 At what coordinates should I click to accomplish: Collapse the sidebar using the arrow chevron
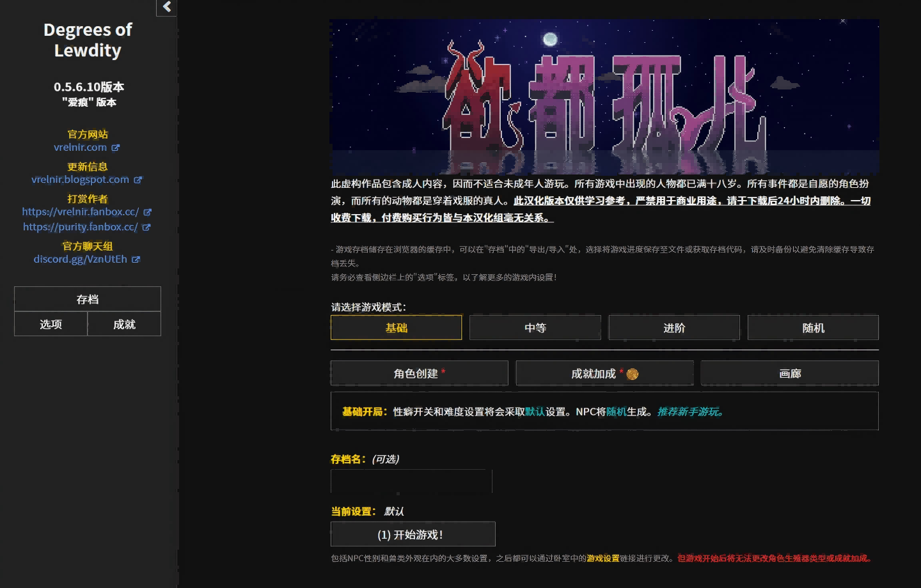pyautogui.click(x=166, y=8)
